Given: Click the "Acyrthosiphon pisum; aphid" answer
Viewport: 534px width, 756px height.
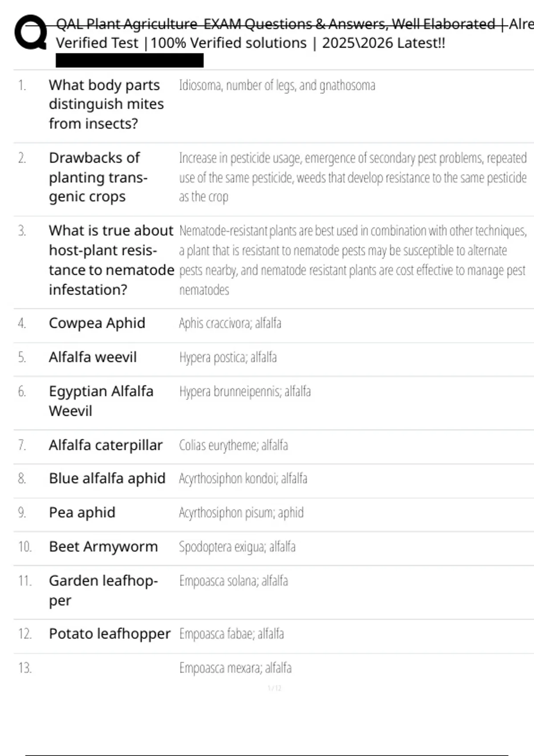Looking at the screenshot, I should point(241,513).
